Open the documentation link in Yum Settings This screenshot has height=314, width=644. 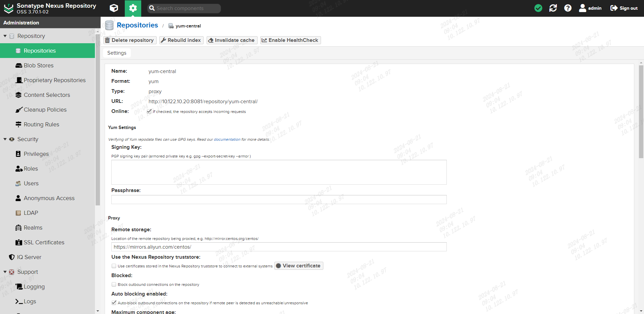pyautogui.click(x=227, y=139)
